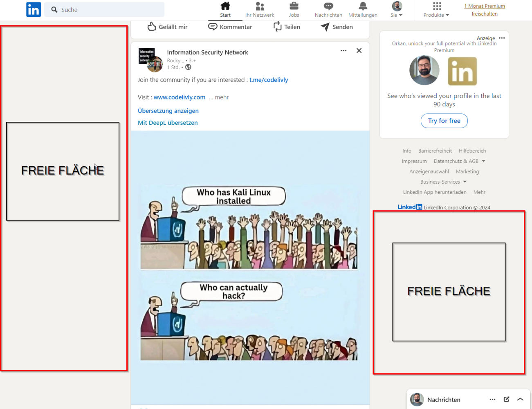
Task: Dismiss the Information Security Network post
Action: tap(359, 51)
